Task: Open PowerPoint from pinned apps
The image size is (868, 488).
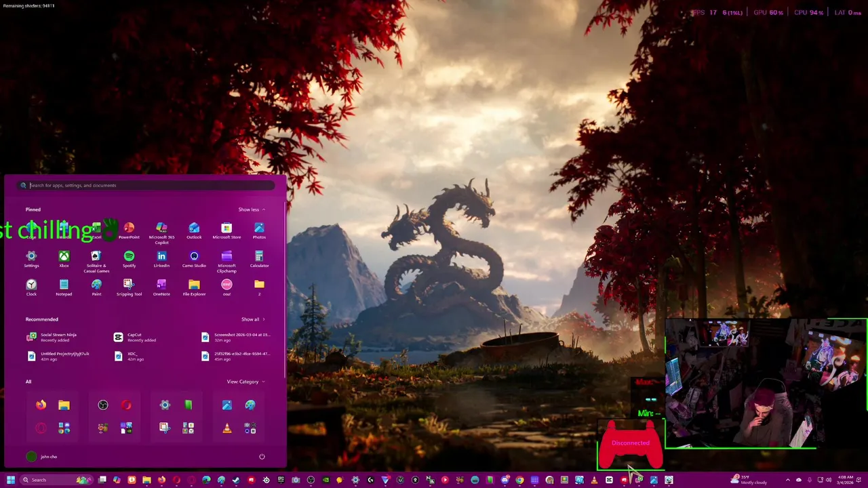Action: tap(129, 230)
